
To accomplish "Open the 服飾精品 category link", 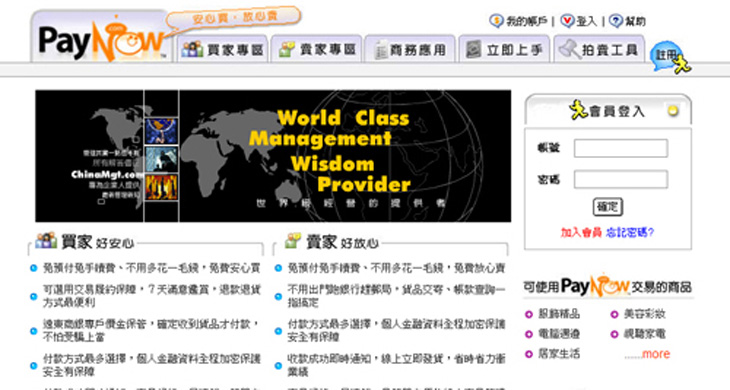I will click(559, 314).
